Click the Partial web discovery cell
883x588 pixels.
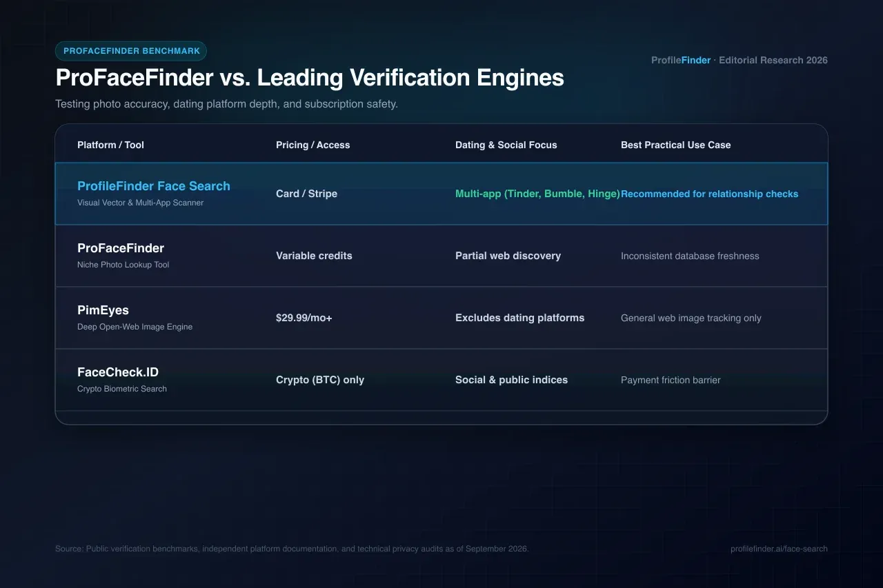[508, 256]
